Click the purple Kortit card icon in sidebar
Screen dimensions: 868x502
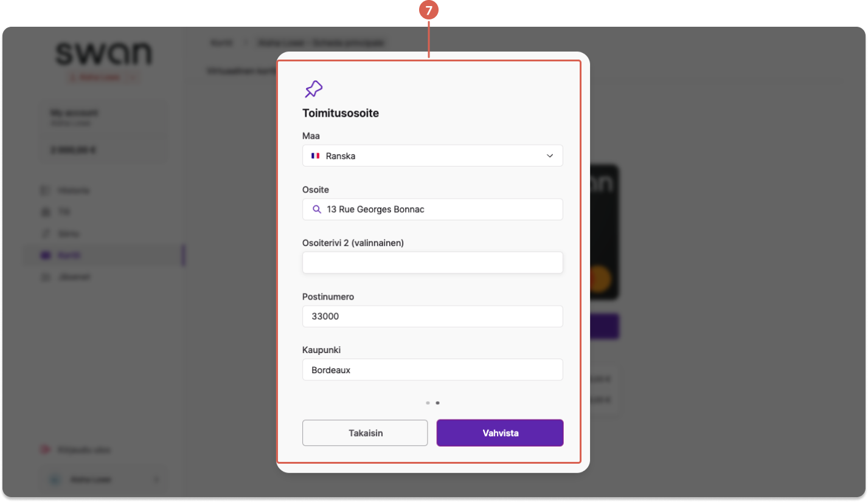tap(45, 255)
